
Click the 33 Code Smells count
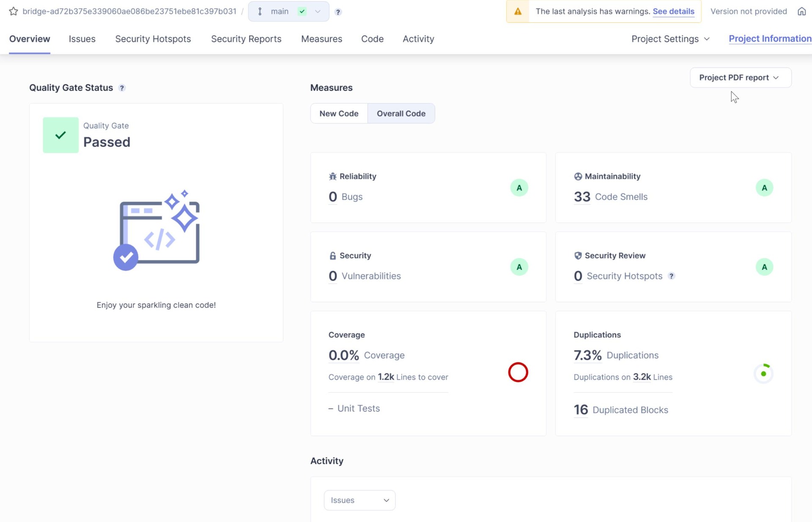point(582,197)
